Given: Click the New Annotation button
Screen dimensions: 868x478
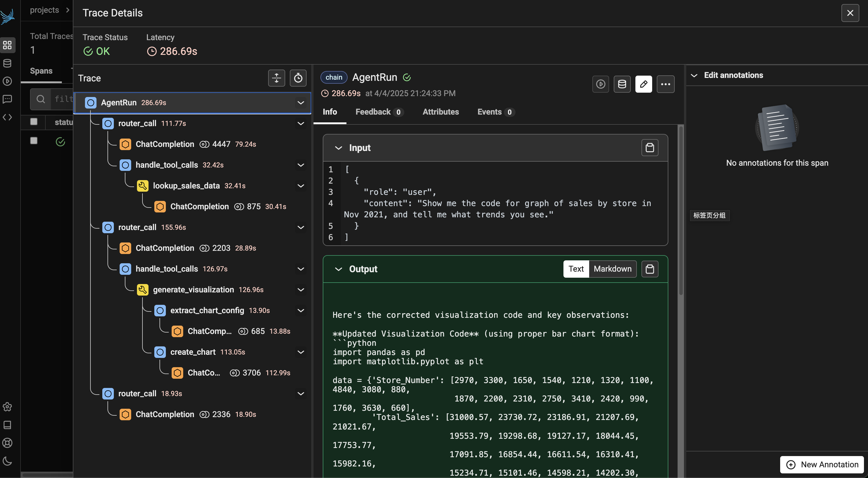Looking at the screenshot, I should coord(822,465).
